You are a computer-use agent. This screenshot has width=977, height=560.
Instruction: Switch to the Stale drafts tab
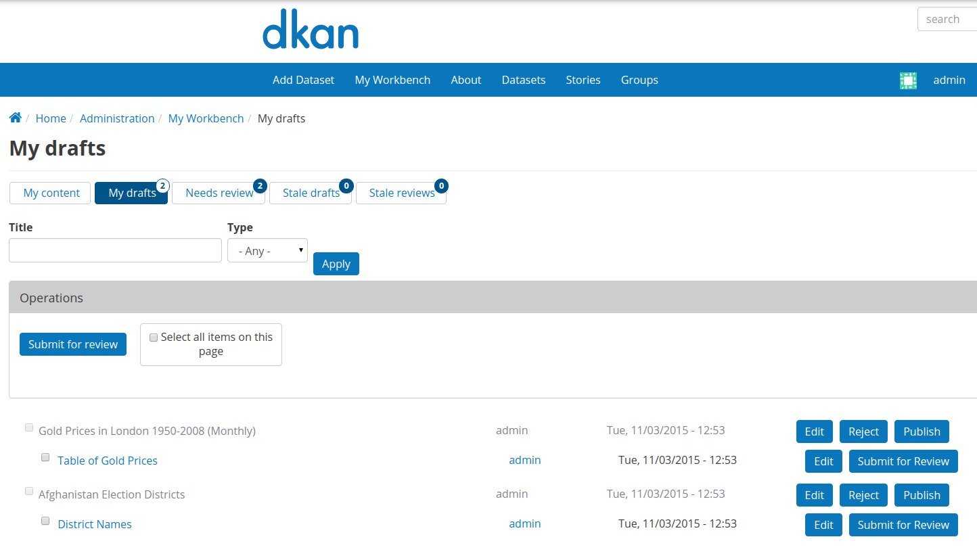311,193
